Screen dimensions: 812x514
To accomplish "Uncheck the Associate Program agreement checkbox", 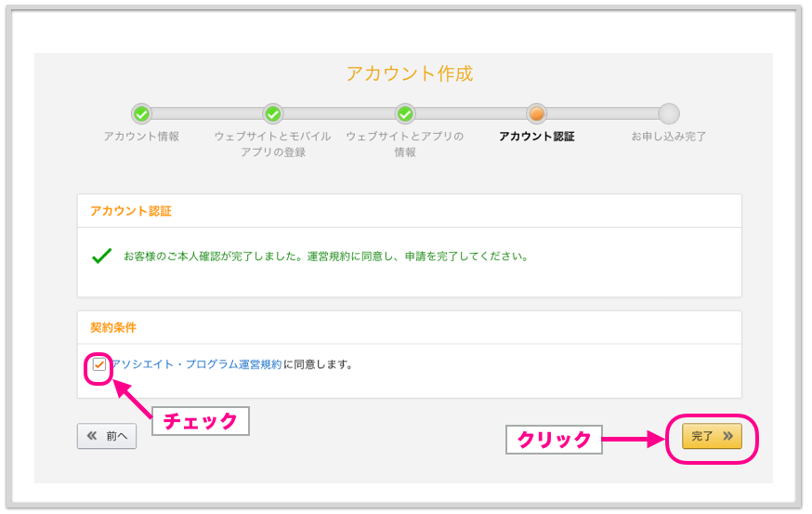I will (98, 364).
